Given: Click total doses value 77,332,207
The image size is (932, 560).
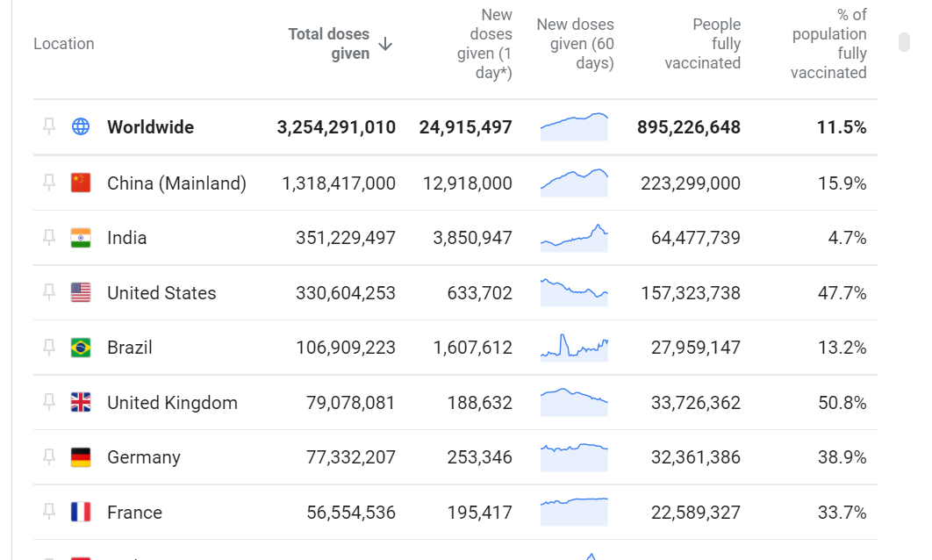Looking at the screenshot, I should (350, 457).
